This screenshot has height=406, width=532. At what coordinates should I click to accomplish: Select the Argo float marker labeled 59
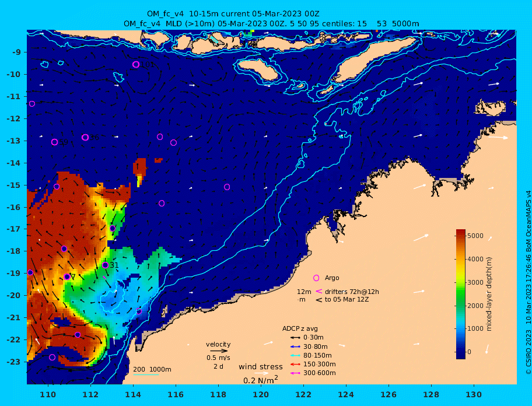tap(55, 142)
